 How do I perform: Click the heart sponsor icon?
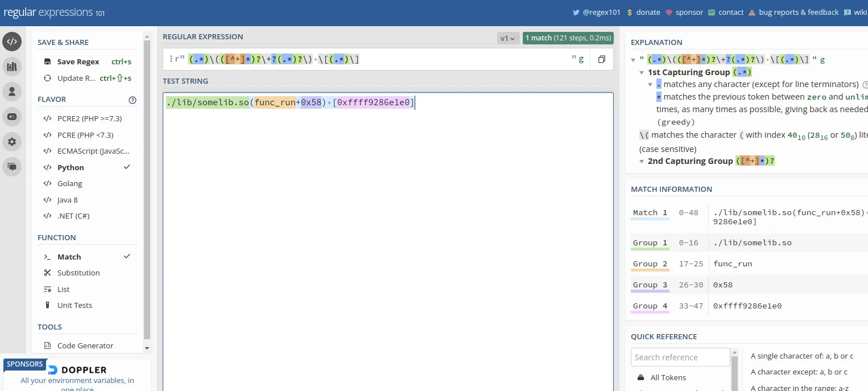669,12
